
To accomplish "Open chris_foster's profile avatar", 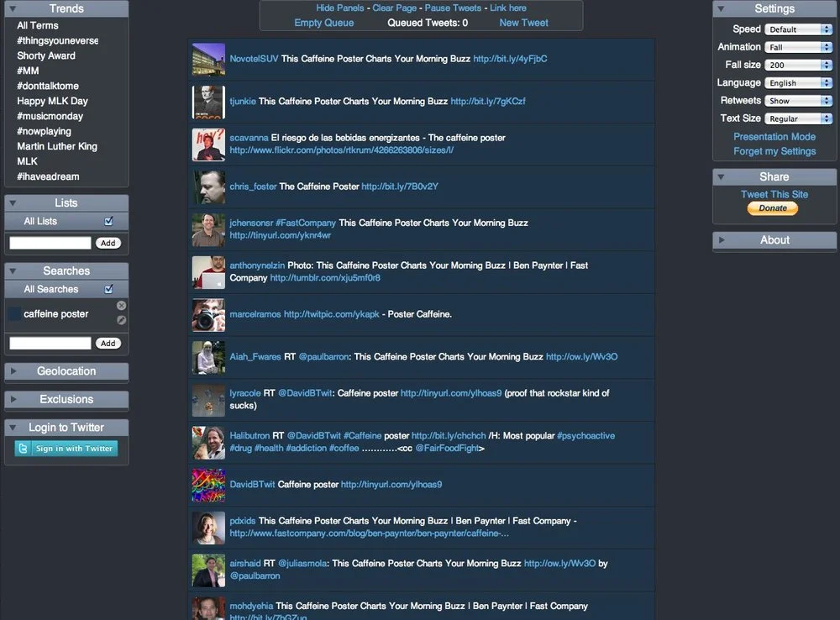I will pyautogui.click(x=208, y=187).
